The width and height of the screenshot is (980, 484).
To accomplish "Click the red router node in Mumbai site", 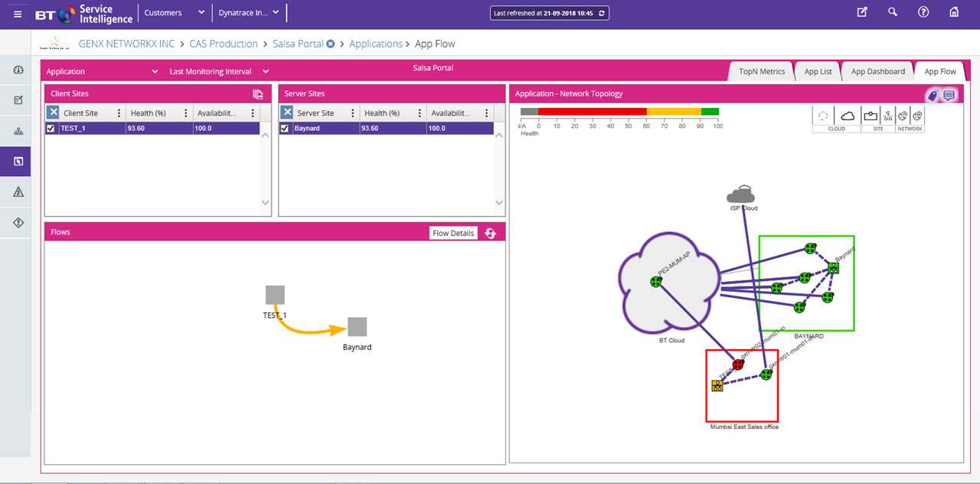I will click(x=738, y=365).
